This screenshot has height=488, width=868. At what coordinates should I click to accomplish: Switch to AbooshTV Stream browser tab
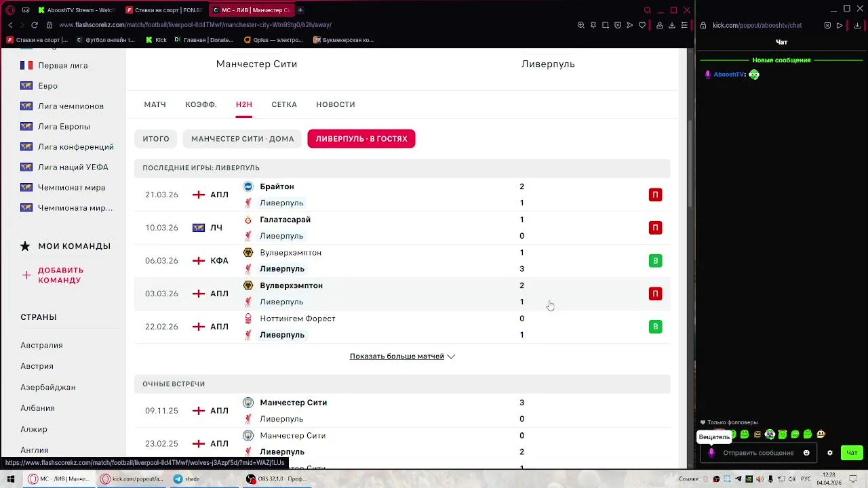pyautogui.click(x=77, y=10)
